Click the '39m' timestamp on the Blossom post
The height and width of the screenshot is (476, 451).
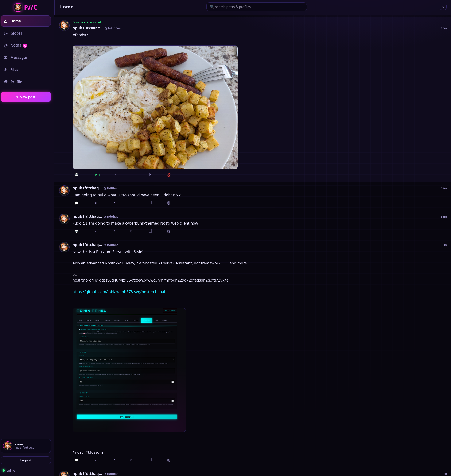tap(444, 245)
